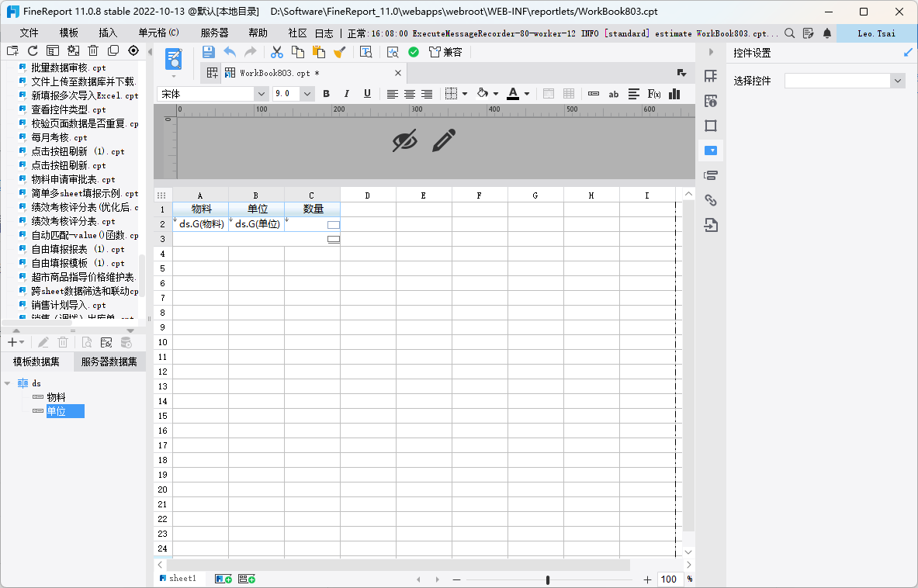Screen dimensions: 918x588
Task: Open the condition attributes panel icon
Action: 711,175
